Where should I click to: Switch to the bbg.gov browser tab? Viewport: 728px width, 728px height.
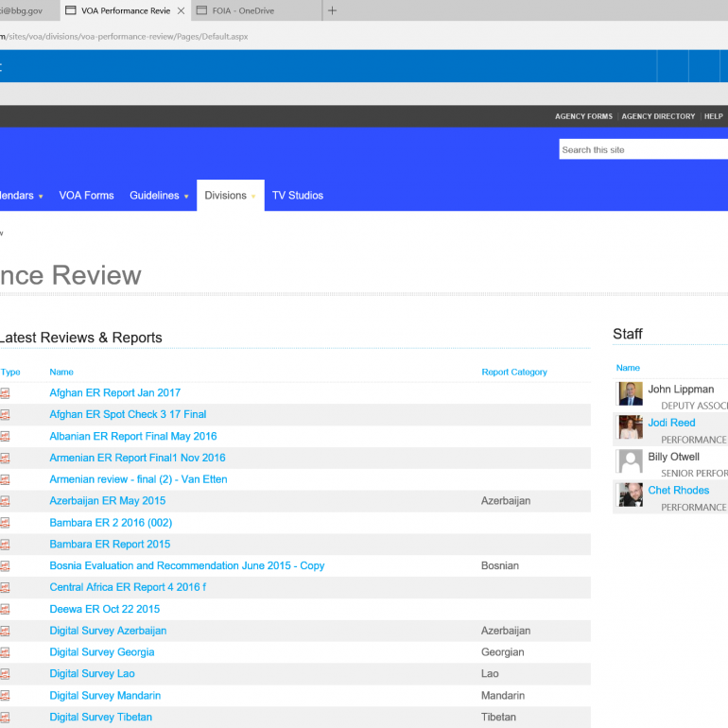(x=29, y=10)
